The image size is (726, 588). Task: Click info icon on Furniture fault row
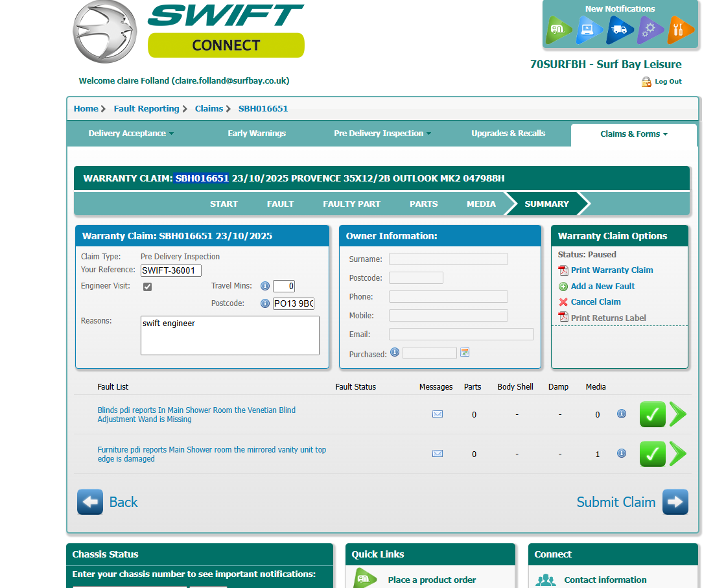[x=622, y=453]
